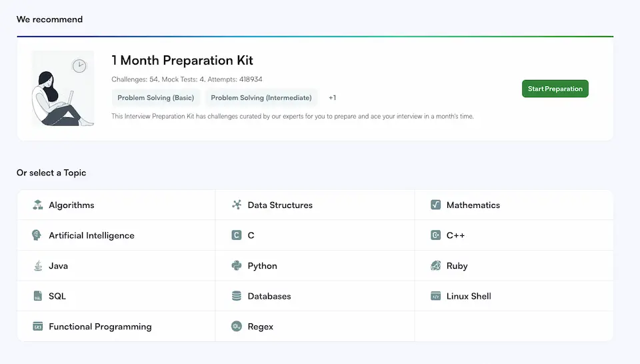
Task: Click the Mathematics square-root icon
Action: (x=435, y=205)
